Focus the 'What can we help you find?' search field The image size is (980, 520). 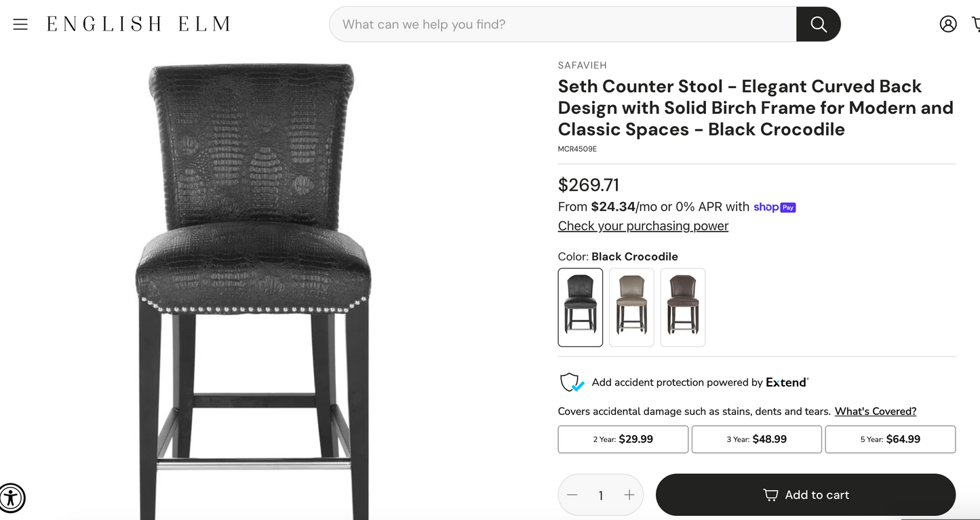[563, 24]
